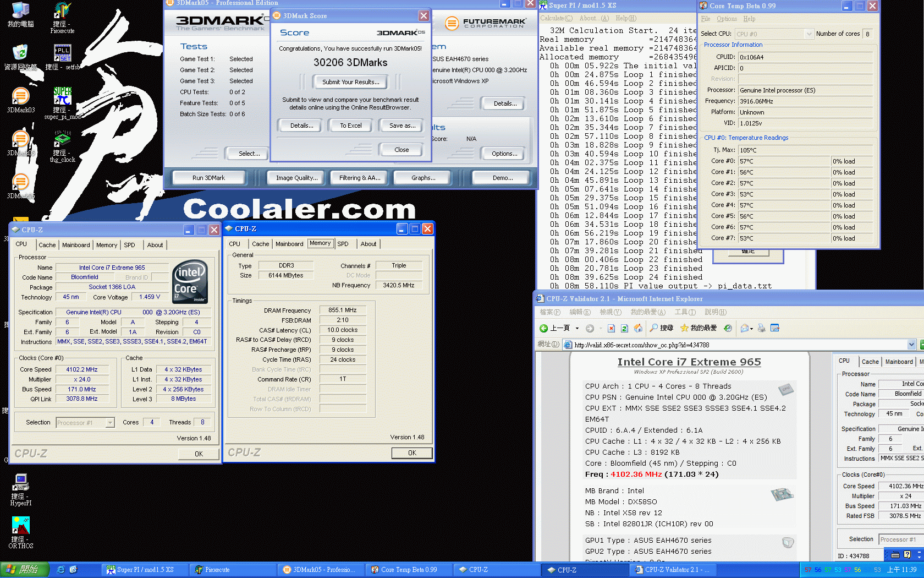Open File menu in Core Temp
This screenshot has height=578, width=924.
coord(706,19)
